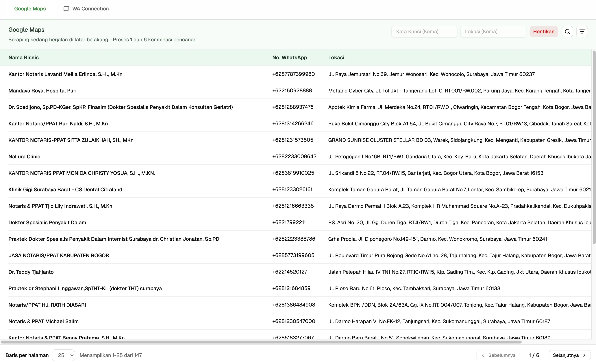Screen dimensions: 596x364
Task: Click the search magnifier icon button
Action: point(567,31)
